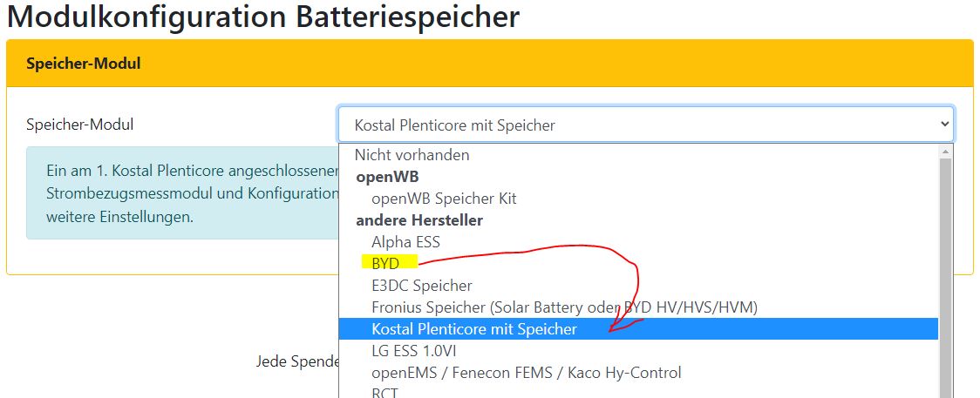
Task: Click the Speicher-Modul field label
Action: (x=80, y=125)
